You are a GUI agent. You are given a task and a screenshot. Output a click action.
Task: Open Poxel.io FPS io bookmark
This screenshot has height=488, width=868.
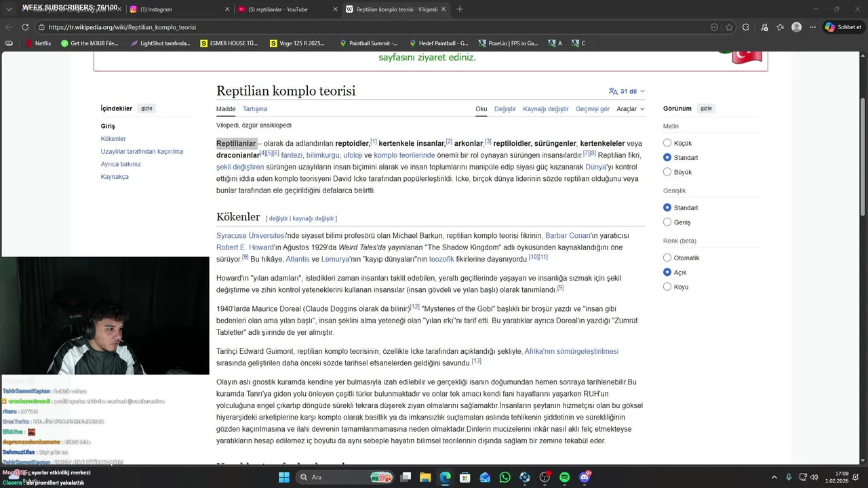click(x=508, y=43)
